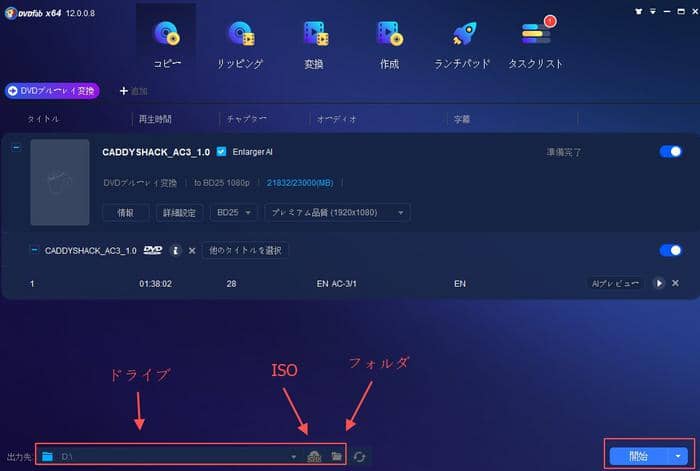
Task: Click the 開始 start button
Action: (638, 456)
